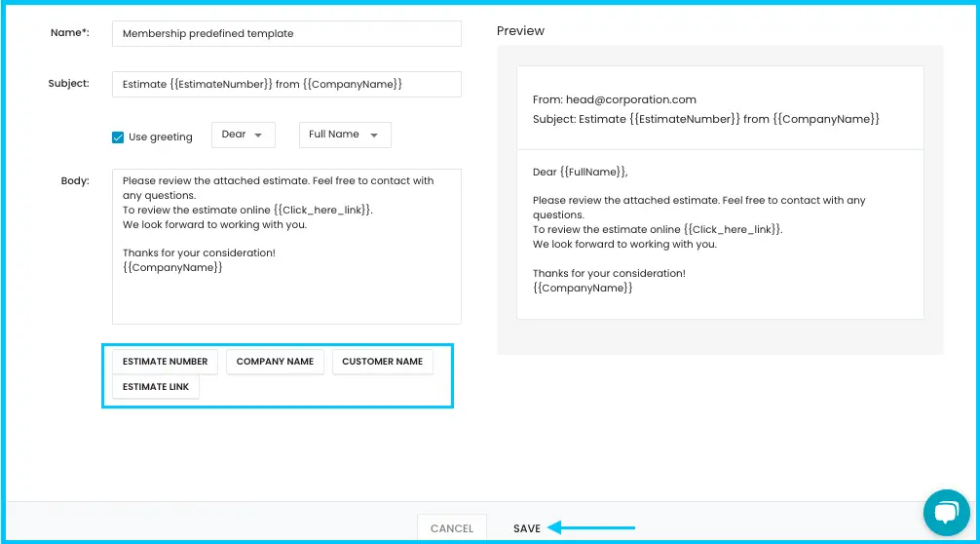
Task: Insert the Customer Name placeholder
Action: [x=383, y=362]
